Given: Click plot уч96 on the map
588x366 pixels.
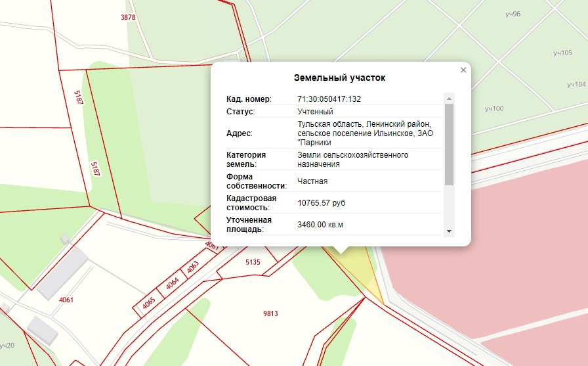Looking at the screenshot, I should point(513,14).
